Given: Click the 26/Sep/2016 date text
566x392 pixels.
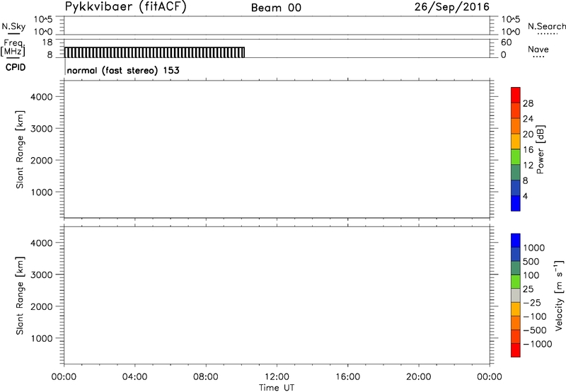Looking at the screenshot, I should 451,7.
